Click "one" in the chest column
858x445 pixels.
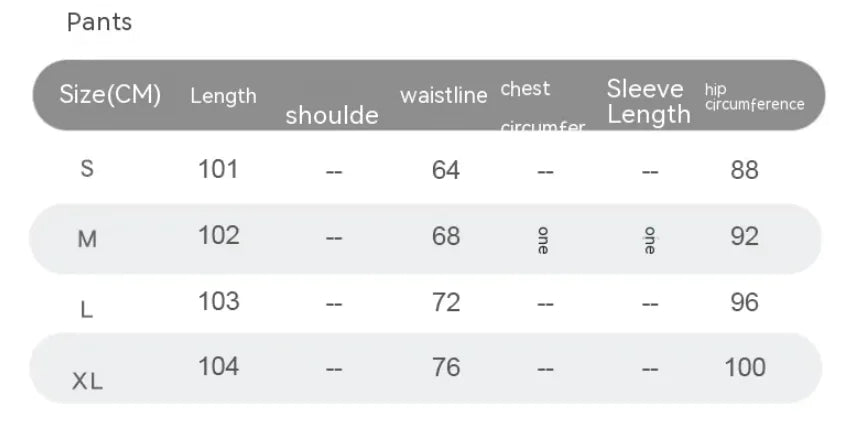[x=543, y=240]
